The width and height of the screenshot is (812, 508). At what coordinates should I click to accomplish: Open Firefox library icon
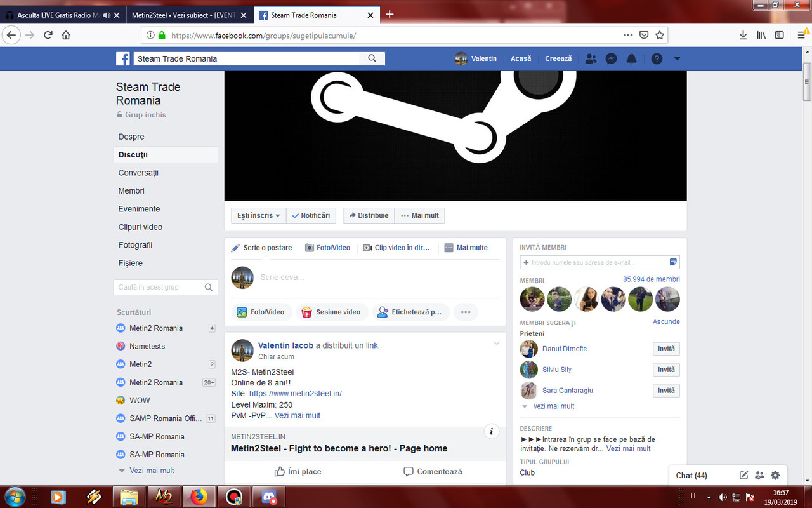coord(761,36)
